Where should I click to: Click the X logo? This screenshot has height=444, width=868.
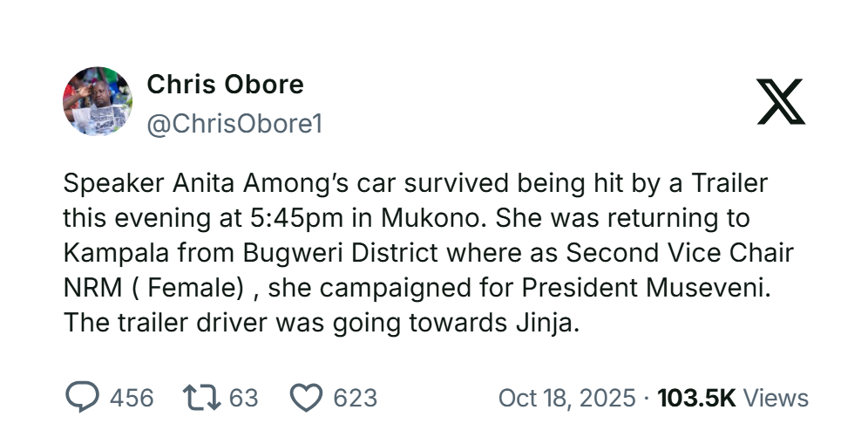click(x=780, y=101)
